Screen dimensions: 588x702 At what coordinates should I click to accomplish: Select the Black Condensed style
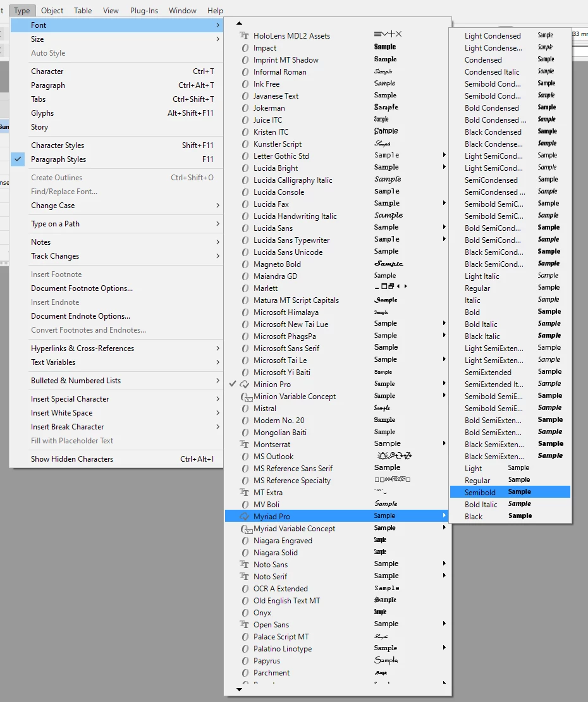tap(510, 132)
